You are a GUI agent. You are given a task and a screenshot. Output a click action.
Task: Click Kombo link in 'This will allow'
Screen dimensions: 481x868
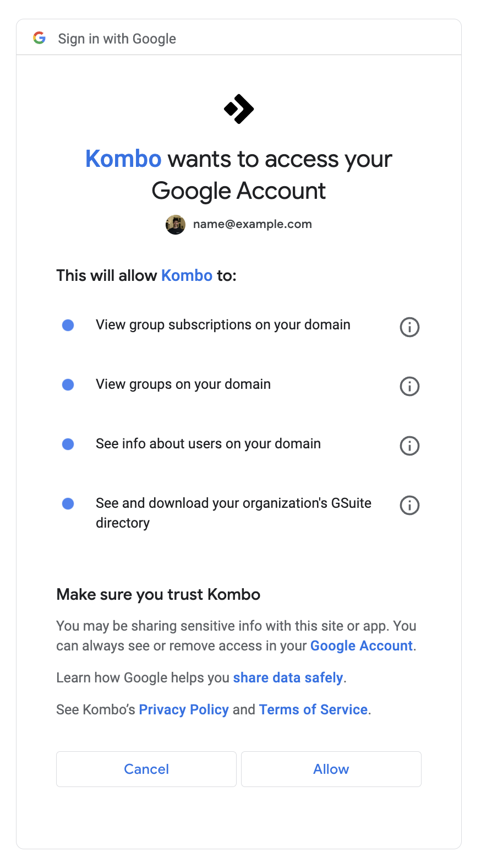pos(187,275)
